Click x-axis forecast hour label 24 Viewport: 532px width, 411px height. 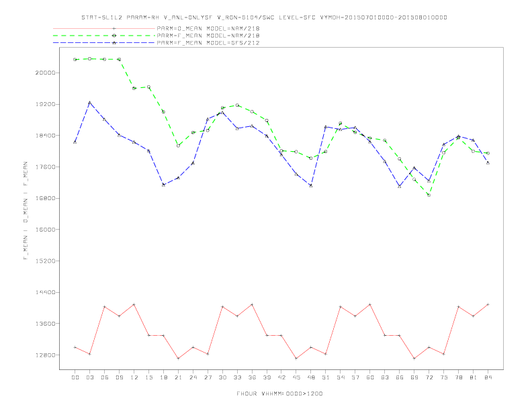point(193,377)
